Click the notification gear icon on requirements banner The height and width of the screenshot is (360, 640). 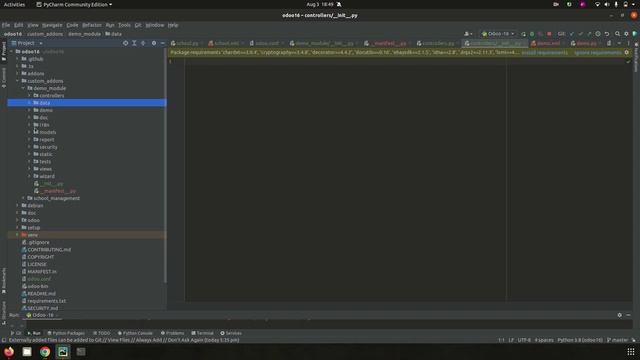(x=627, y=52)
